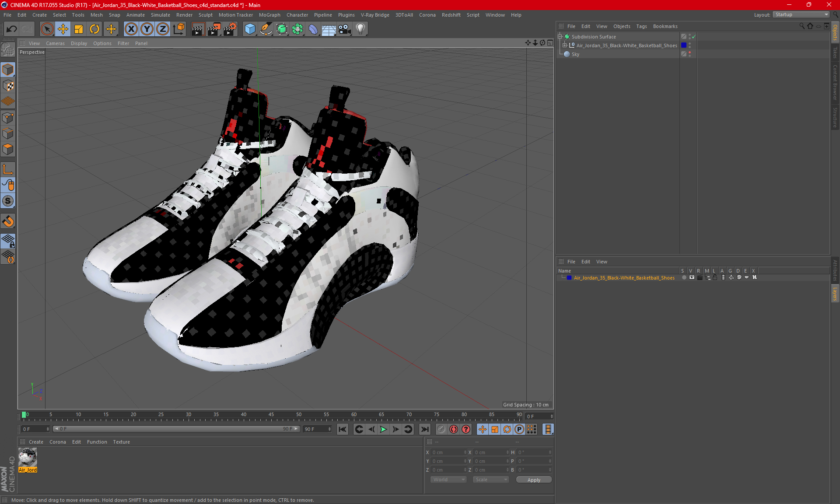
Task: Click the Subdivision Surface generator icon
Action: pos(282,29)
